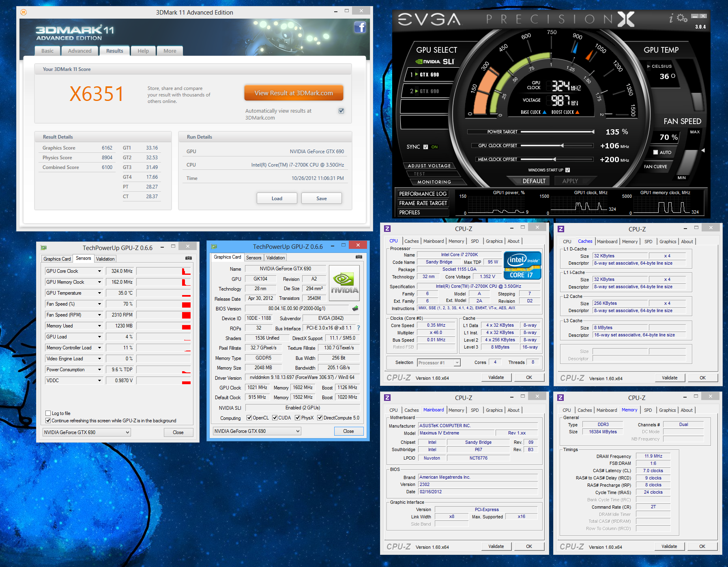Open PERFORMANCE LOG in Precision X
The image size is (728, 567).
[423, 194]
